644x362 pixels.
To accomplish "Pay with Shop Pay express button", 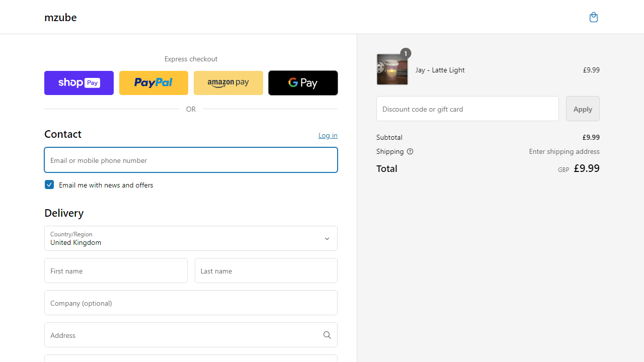I will click(x=79, y=83).
